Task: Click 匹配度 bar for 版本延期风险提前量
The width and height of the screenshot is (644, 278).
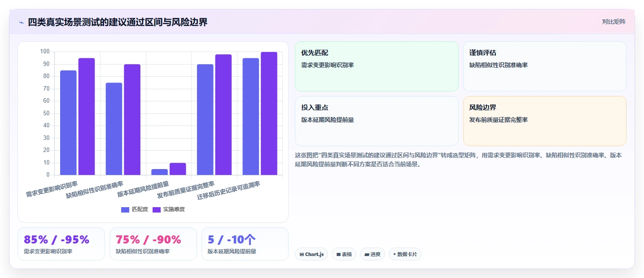Action: [159, 172]
